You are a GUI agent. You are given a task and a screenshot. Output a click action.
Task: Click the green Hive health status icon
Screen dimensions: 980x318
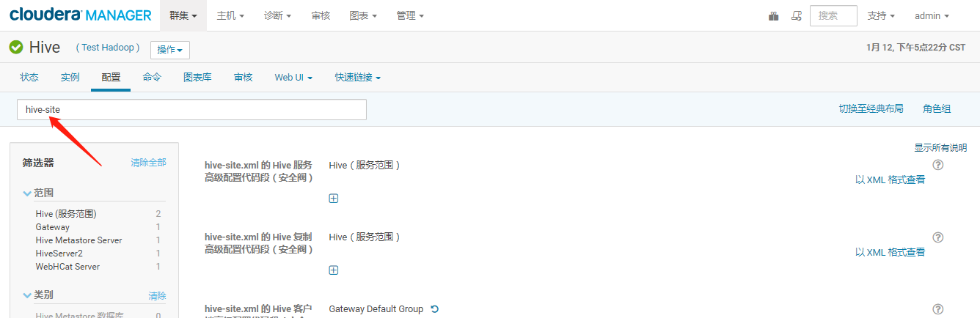pos(16,48)
